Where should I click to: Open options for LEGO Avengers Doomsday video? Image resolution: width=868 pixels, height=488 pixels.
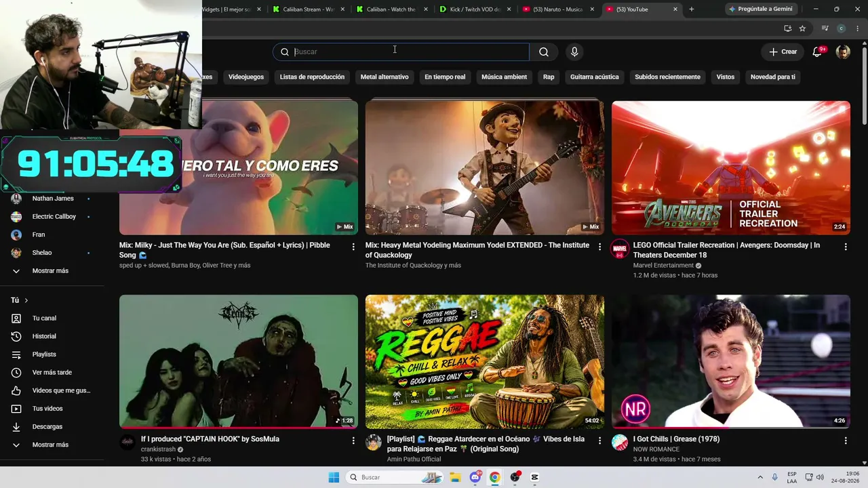[x=846, y=247]
